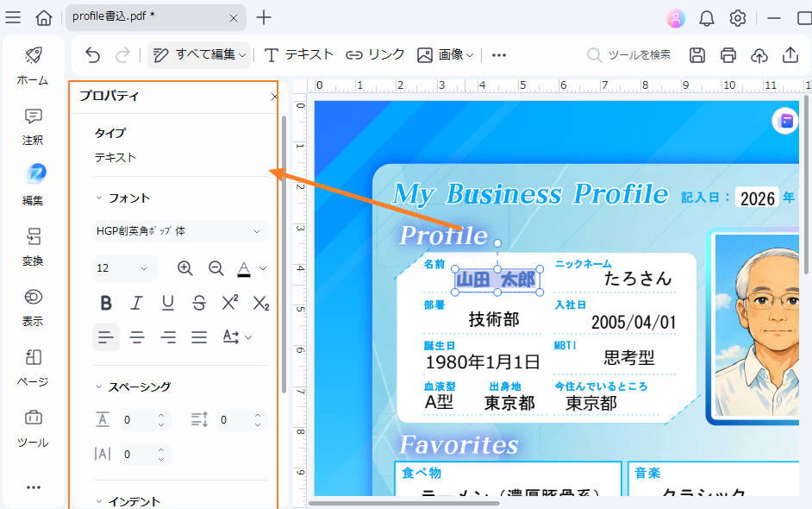Click the Print icon
Screen dimensions: 812x509
click(x=728, y=53)
